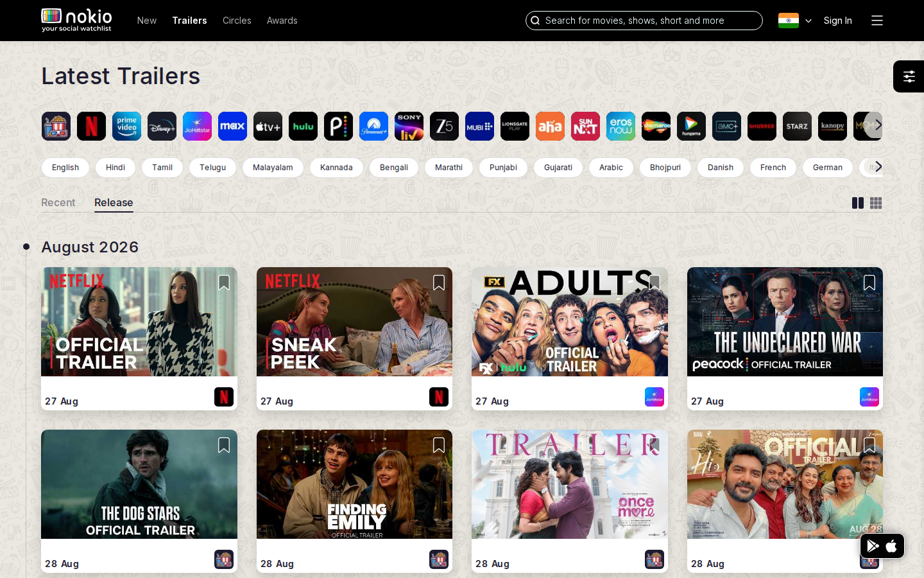Select the Zee5 provider icon
Screen dimensions: 924x578
(x=444, y=127)
